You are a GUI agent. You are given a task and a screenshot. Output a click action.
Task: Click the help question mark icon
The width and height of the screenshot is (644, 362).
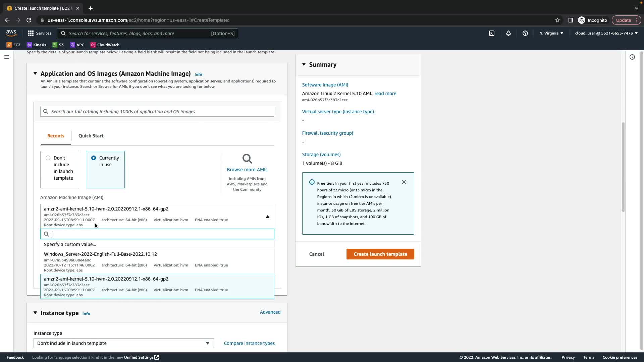[x=525, y=33]
